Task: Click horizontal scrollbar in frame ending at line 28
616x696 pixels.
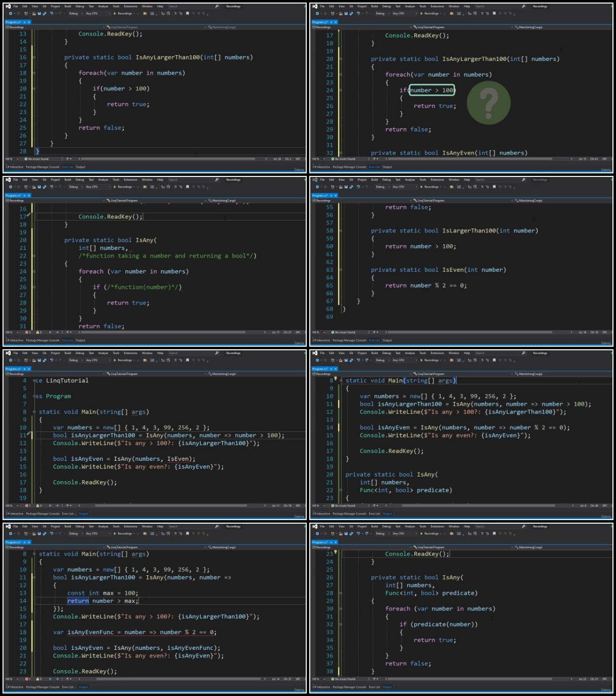Action: click(x=167, y=159)
